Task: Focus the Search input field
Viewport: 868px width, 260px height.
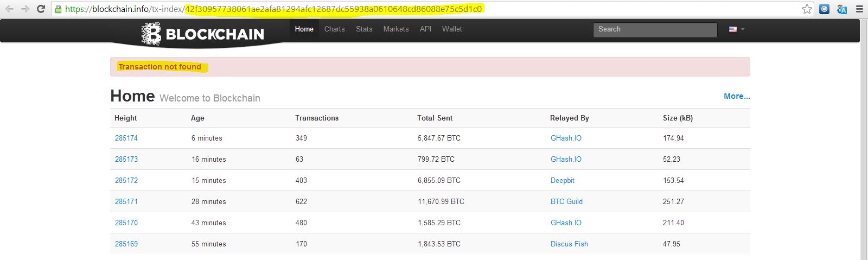Action: [x=655, y=29]
